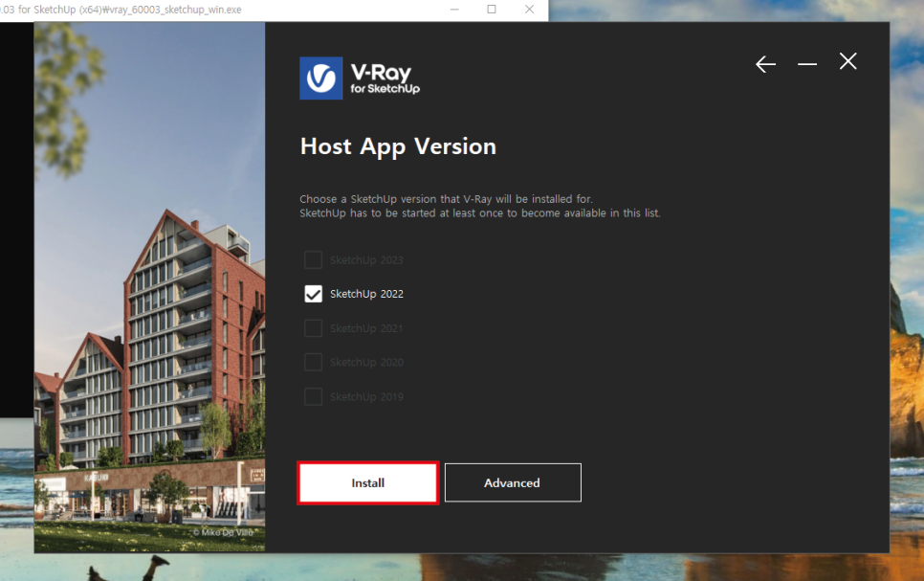Tick the SketchUp 2023 checkbox
Screen dimensions: 924x581
click(314, 259)
